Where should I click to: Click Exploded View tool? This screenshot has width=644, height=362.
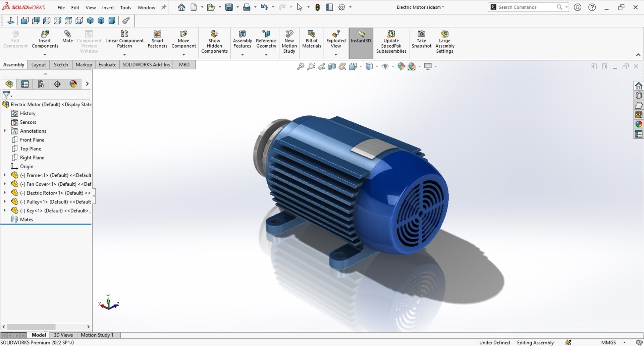pyautogui.click(x=336, y=40)
